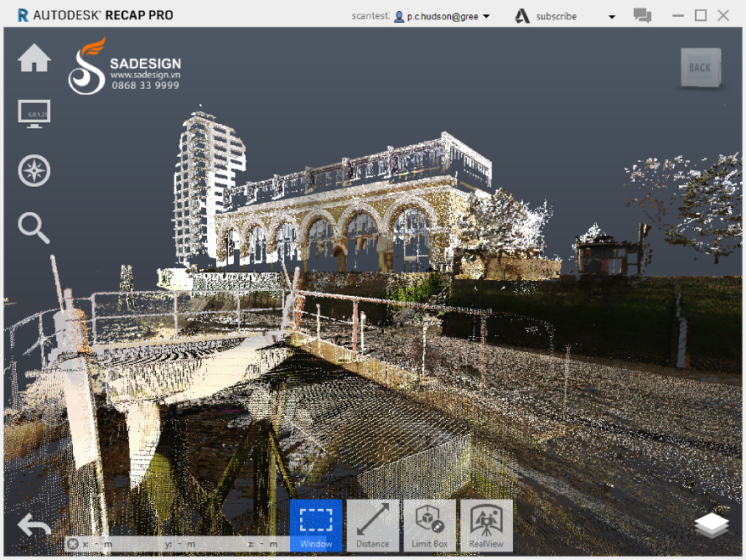Click the display settings icon in the sidebar

(34, 113)
